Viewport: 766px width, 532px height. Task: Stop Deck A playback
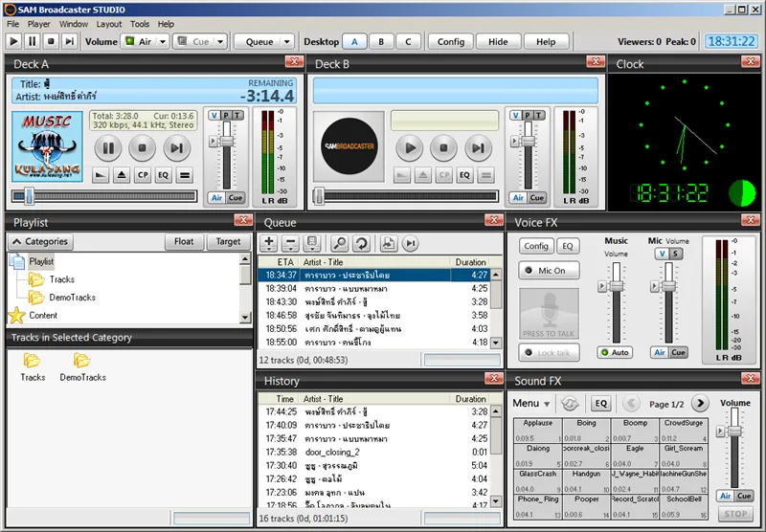coord(142,147)
